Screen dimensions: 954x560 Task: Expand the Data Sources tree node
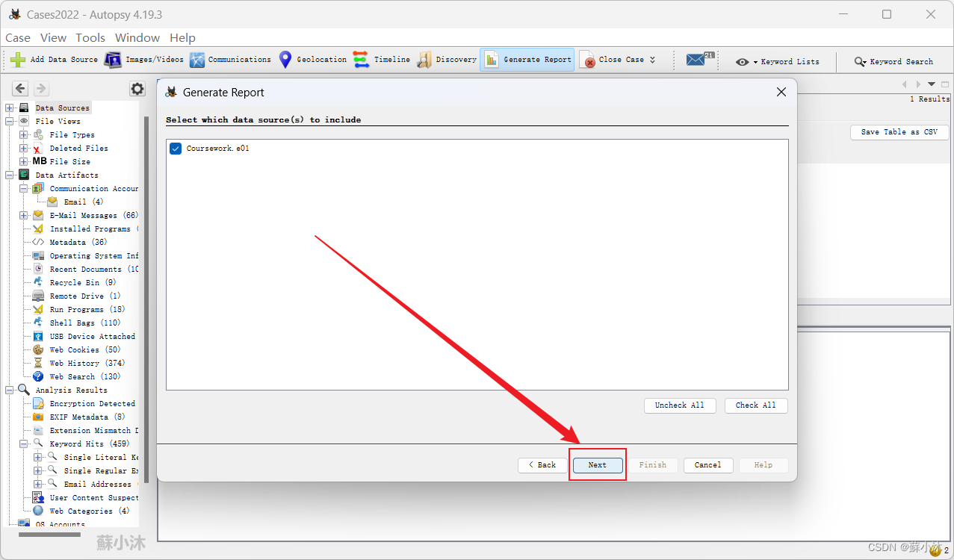pyautogui.click(x=10, y=108)
